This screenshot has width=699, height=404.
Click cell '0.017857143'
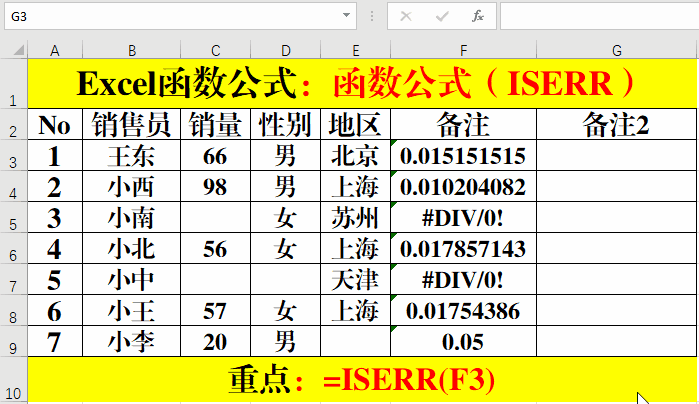(463, 248)
